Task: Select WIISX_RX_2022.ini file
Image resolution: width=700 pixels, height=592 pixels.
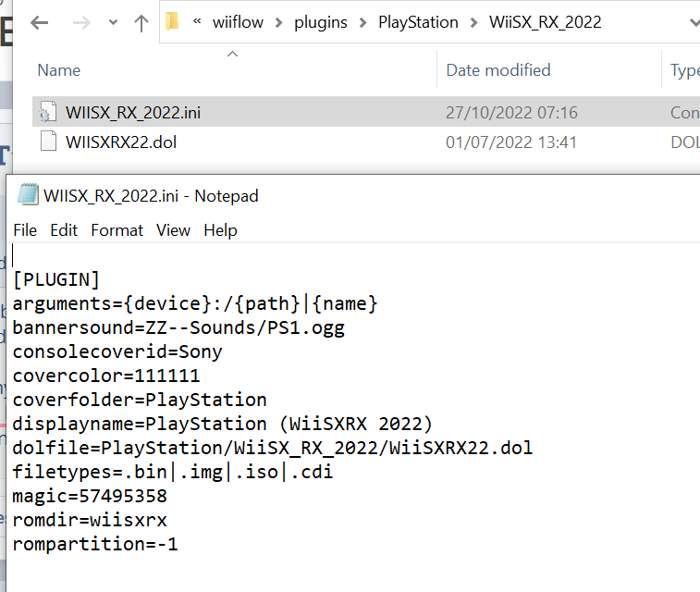Action: pyautogui.click(x=133, y=113)
